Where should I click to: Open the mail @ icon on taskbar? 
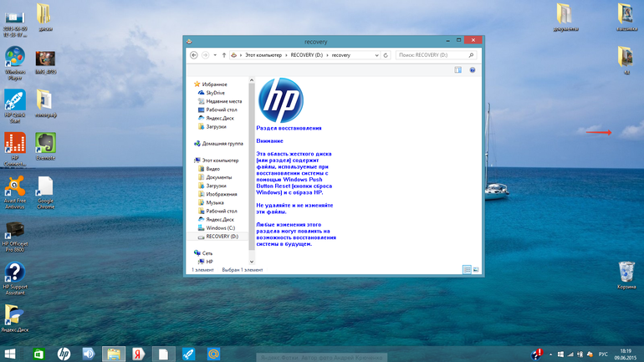point(213,354)
